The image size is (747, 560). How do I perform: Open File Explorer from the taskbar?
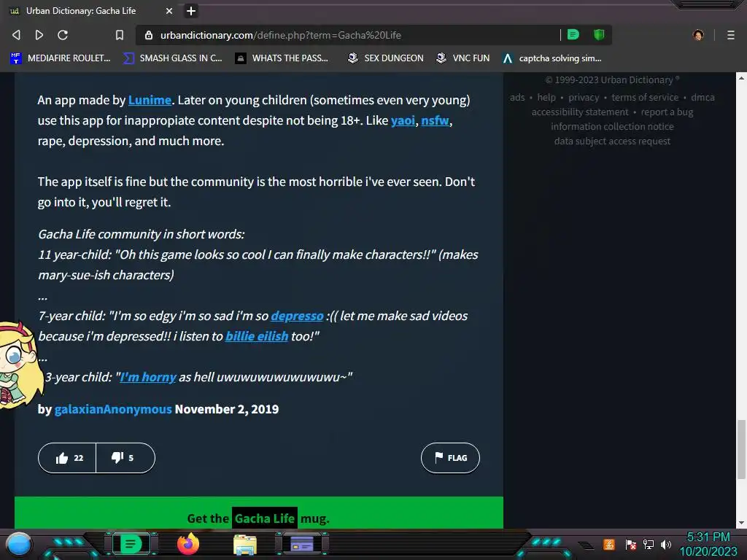point(245,545)
